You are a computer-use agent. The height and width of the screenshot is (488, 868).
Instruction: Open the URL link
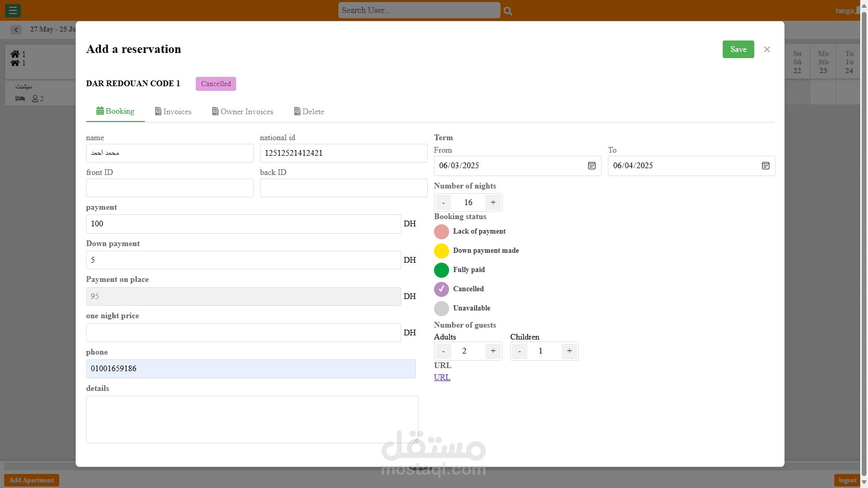(x=442, y=377)
